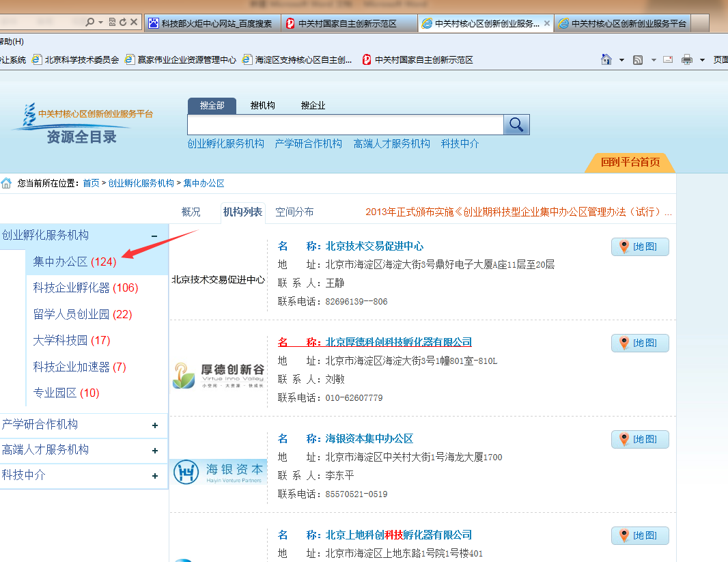Open print button dropdown arrow
Viewport: 728px width, 562px height.
point(703,60)
